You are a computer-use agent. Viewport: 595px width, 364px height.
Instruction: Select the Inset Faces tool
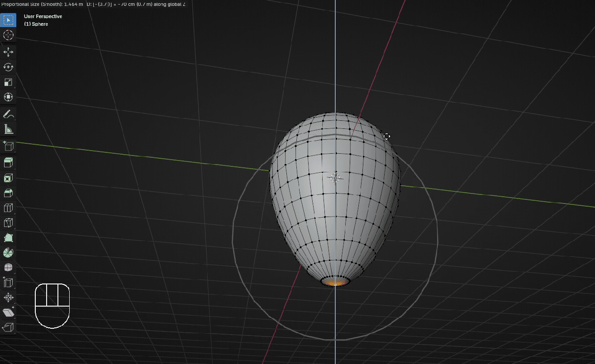(8, 178)
